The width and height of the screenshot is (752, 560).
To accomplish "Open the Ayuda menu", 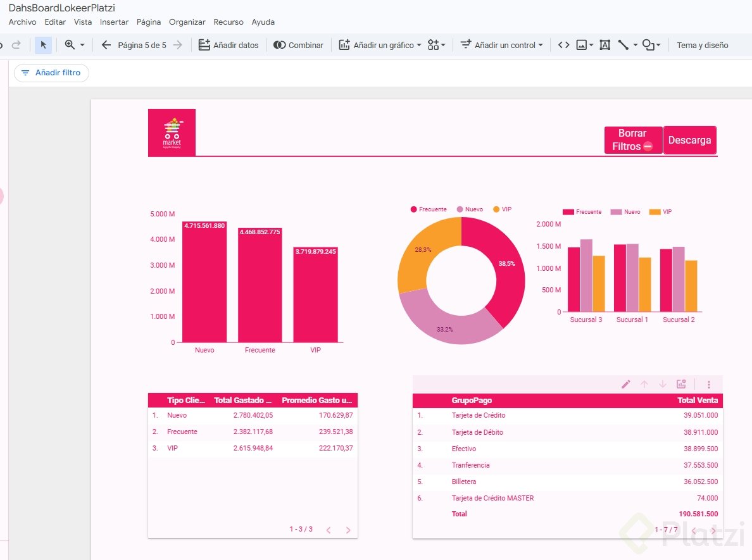I will [263, 22].
